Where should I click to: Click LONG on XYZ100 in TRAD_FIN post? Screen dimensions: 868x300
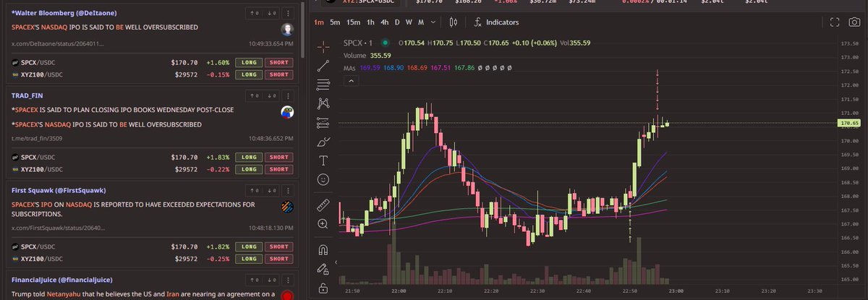pyautogui.click(x=249, y=169)
